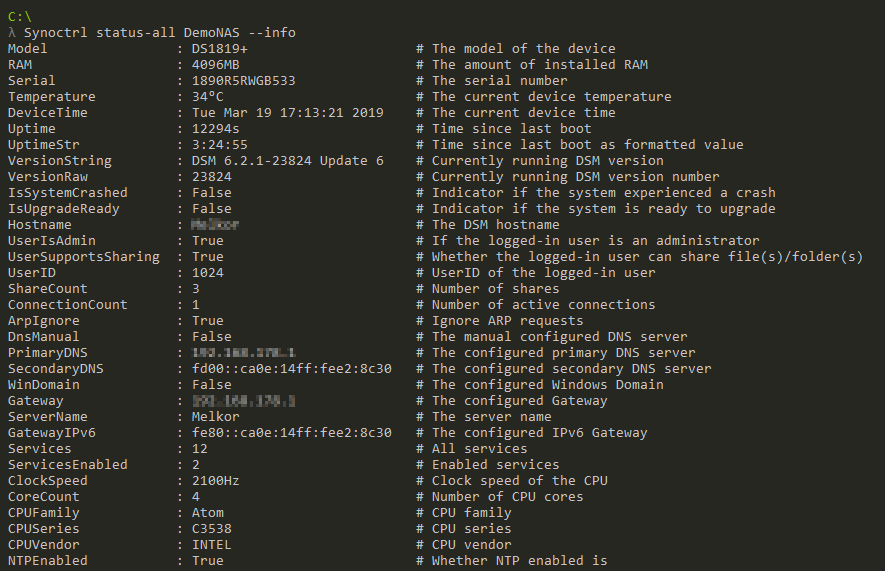
Task: Click the Synoctrl status-all command line
Action: point(159,33)
